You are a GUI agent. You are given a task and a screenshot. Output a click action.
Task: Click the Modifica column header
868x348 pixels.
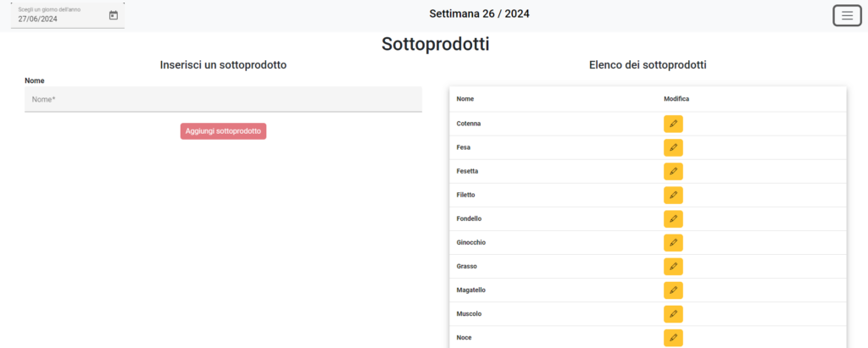pos(676,99)
